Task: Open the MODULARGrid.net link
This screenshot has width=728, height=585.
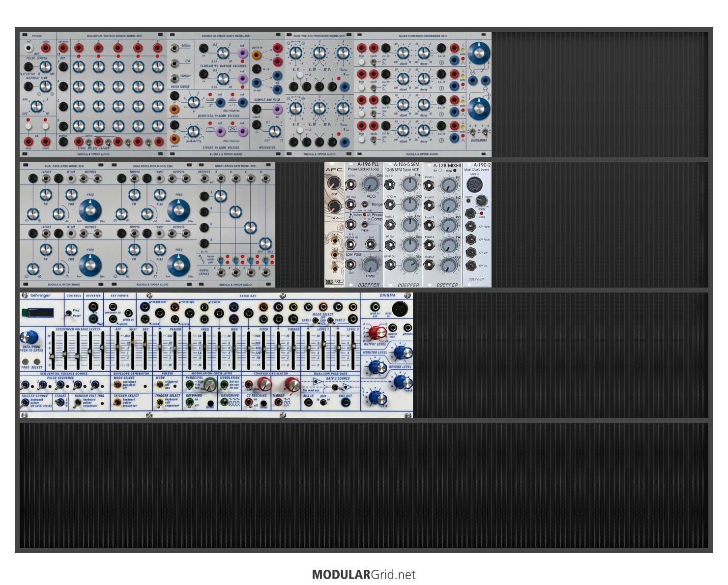Action: click(364, 575)
